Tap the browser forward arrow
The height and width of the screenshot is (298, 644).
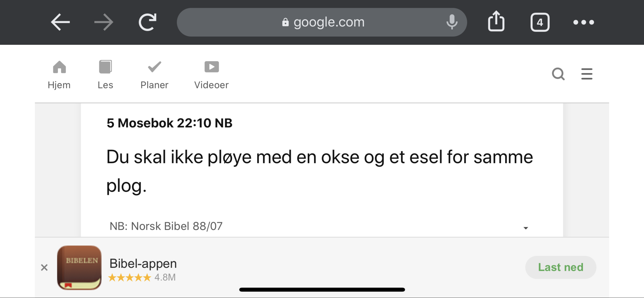[x=104, y=22]
